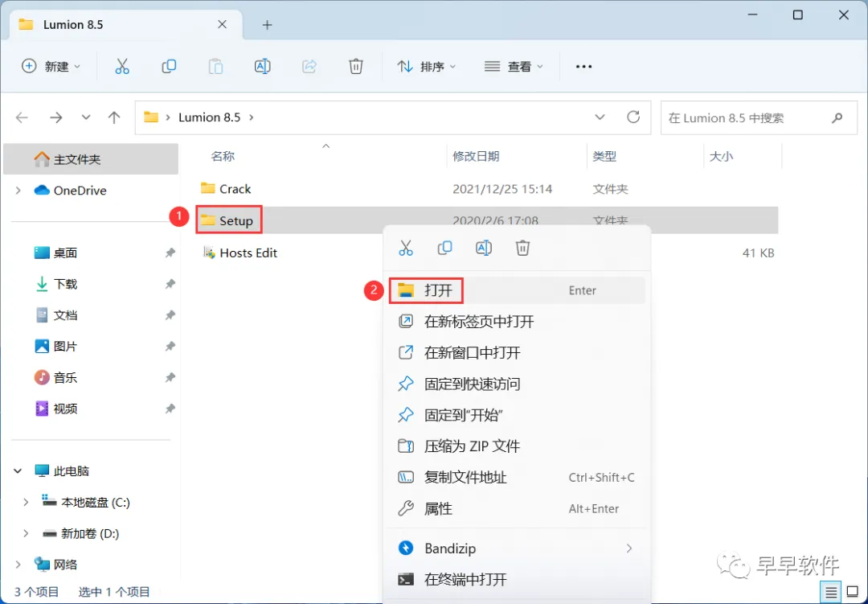Select 打开 in the context menu

pos(516,290)
